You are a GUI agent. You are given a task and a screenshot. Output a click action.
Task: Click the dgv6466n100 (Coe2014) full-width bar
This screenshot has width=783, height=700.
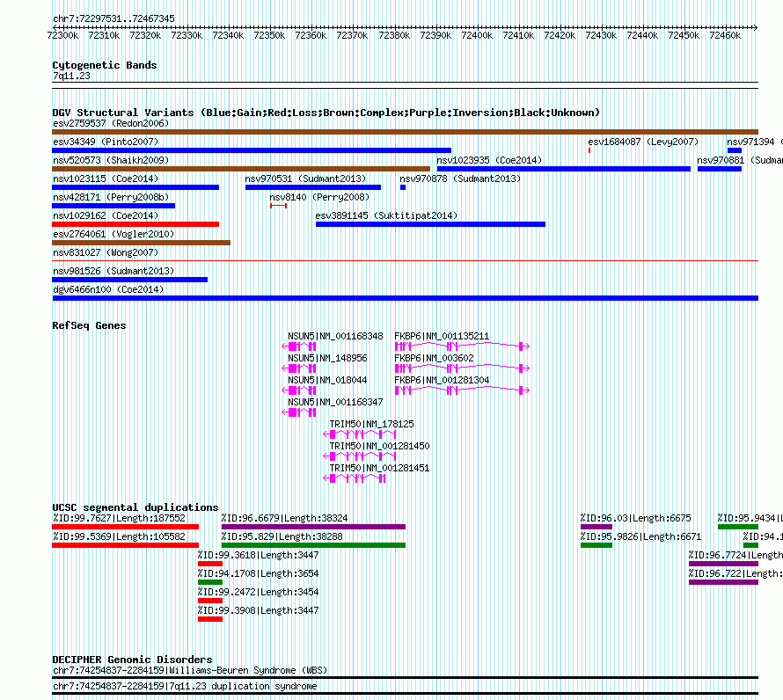405,298
